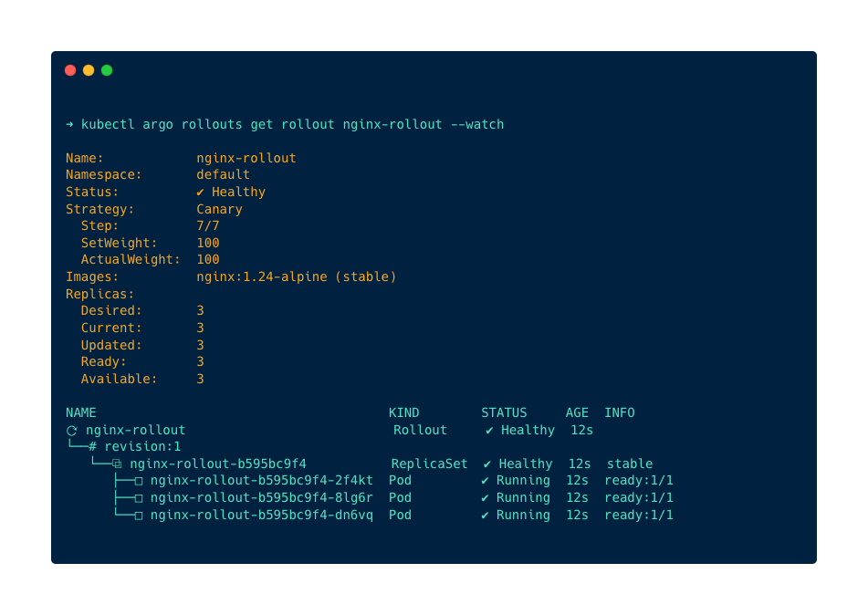
Task: Select the nginx-rollout root tree entry
Action: 136,430
